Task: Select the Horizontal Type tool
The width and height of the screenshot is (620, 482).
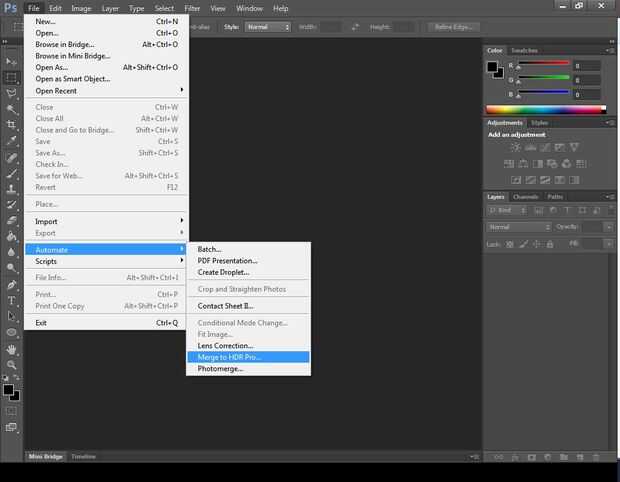Action: (11, 301)
